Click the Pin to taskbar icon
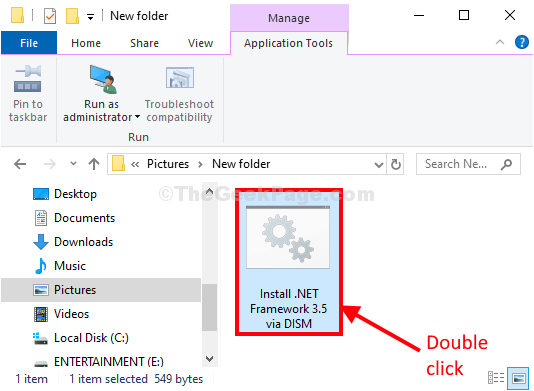This screenshot has width=534, height=391. tap(28, 79)
